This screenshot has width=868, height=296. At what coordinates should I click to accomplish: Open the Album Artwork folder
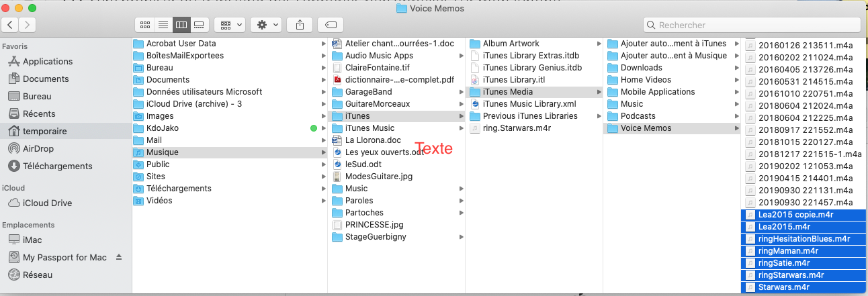pyautogui.click(x=511, y=44)
